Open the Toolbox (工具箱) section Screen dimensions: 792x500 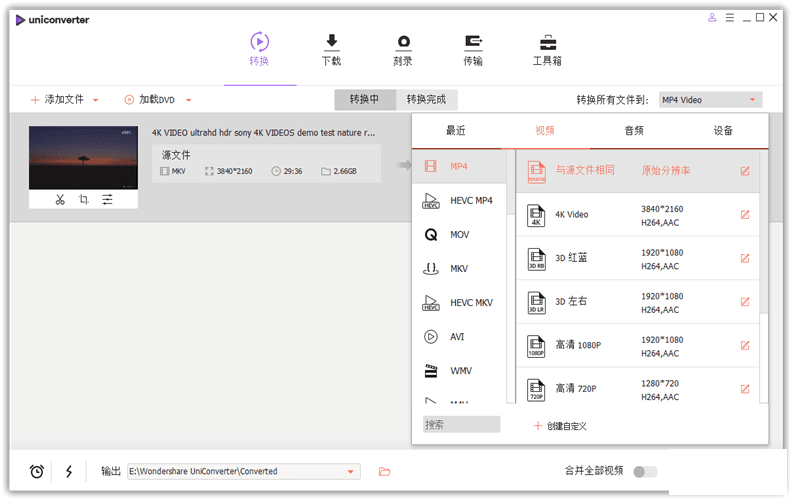coord(548,49)
